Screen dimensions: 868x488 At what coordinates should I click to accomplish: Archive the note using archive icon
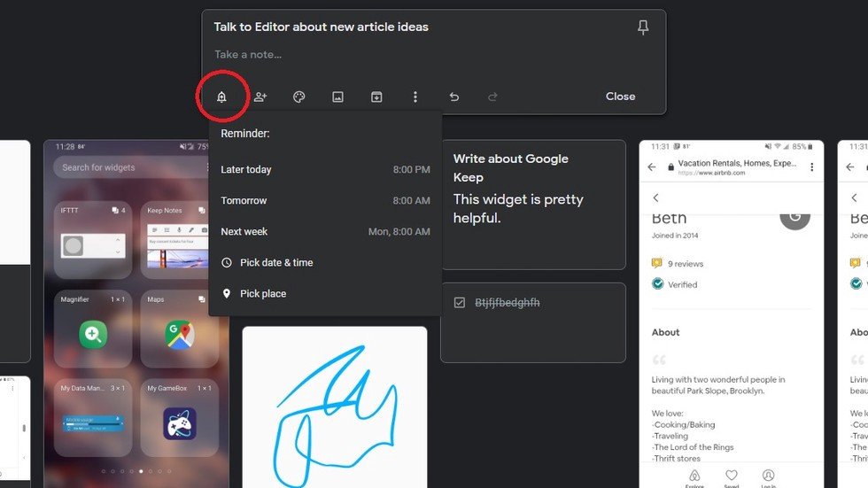(x=376, y=97)
